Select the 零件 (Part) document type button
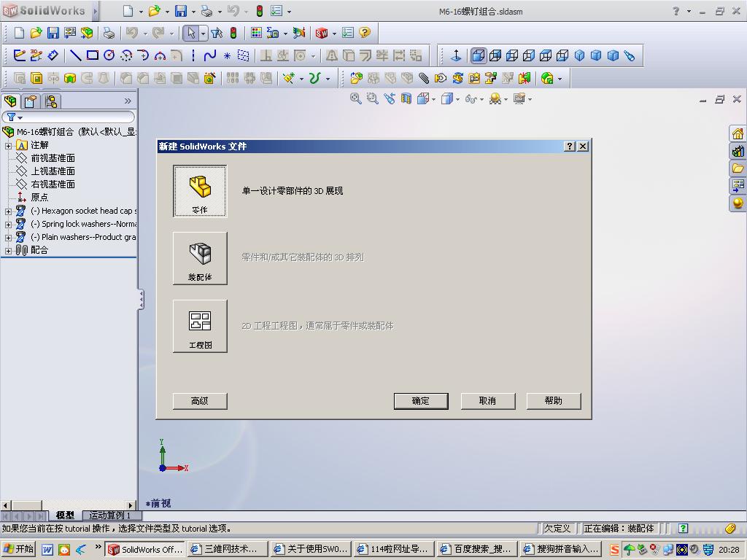This screenshot has height=560, width=747. click(x=200, y=191)
